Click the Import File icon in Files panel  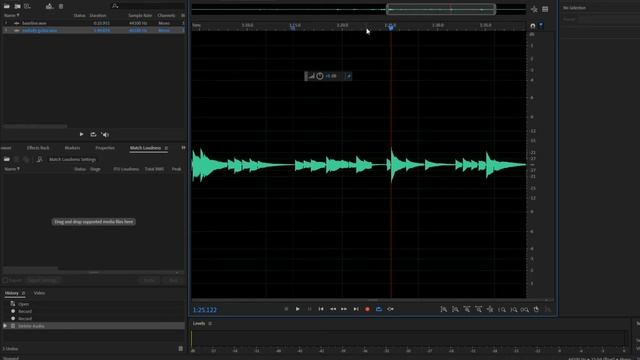[x=18, y=6]
